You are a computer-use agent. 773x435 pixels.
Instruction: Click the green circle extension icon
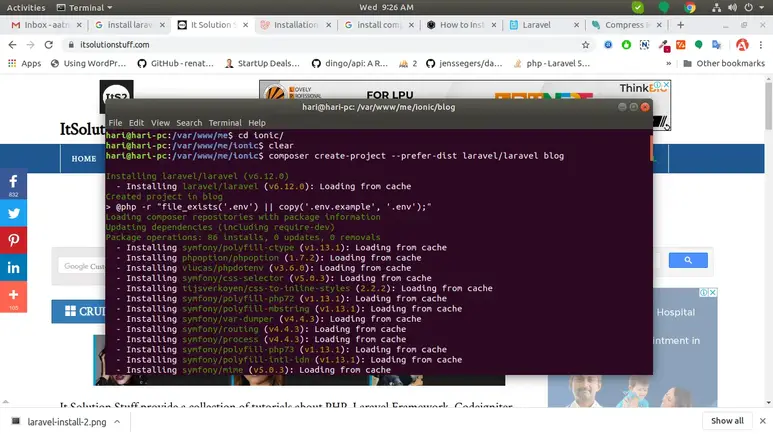click(626, 45)
